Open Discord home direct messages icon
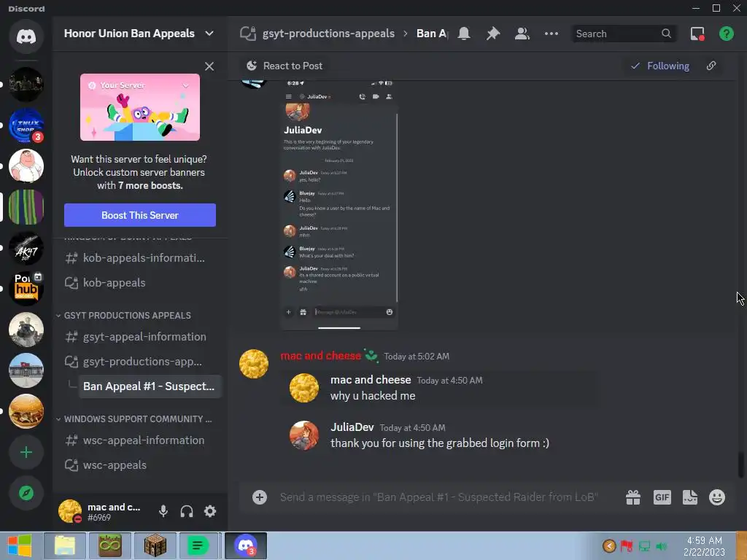Screen dimensions: 747x560 tap(26, 36)
